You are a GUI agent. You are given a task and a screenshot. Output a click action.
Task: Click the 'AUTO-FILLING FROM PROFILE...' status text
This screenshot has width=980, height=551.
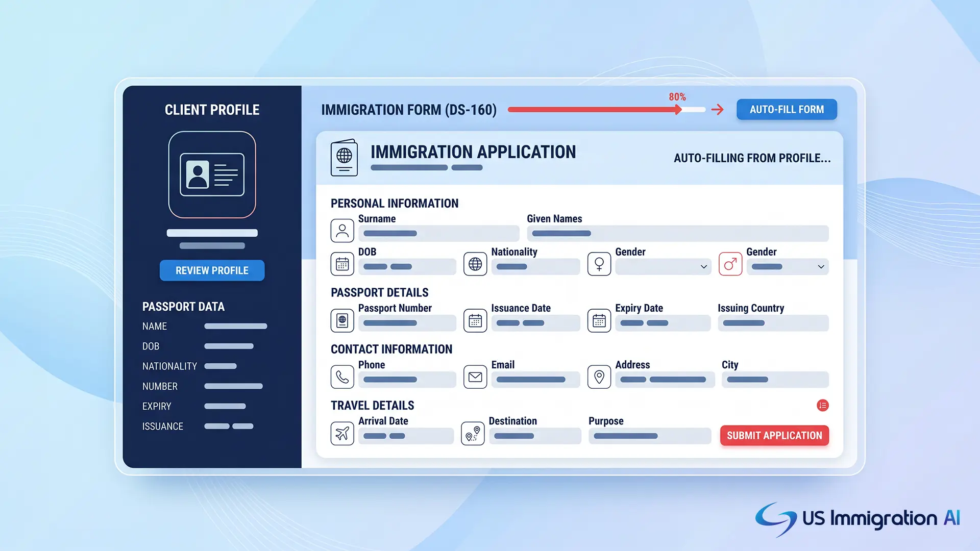click(752, 158)
